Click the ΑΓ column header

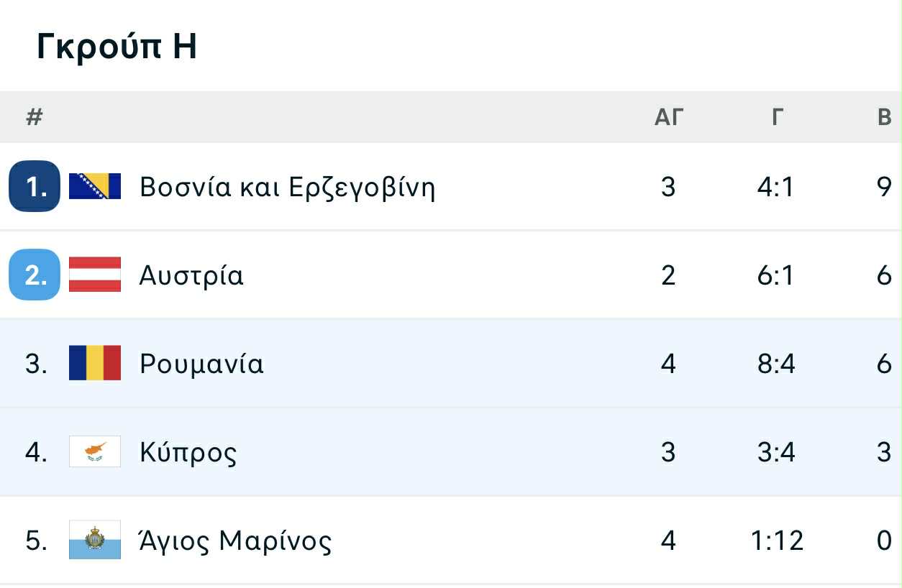point(668,117)
